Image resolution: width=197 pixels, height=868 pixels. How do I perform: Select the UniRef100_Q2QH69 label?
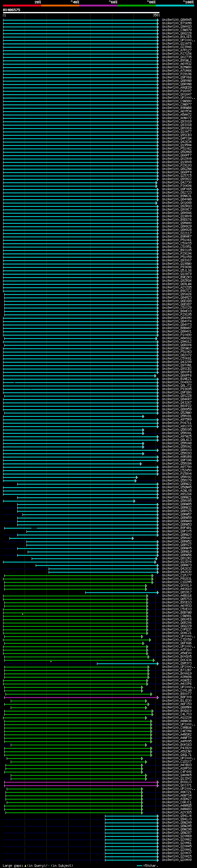point(177,836)
